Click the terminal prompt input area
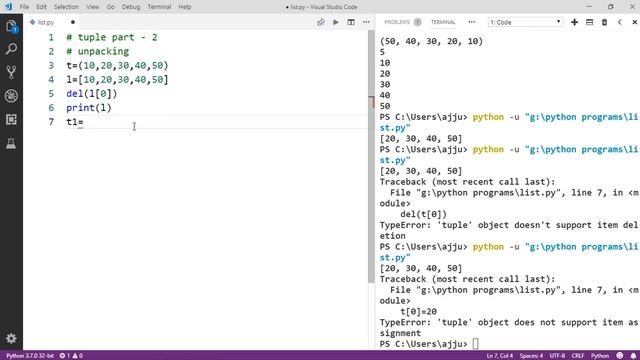Viewport: 640px width, 360px height. 476,344
